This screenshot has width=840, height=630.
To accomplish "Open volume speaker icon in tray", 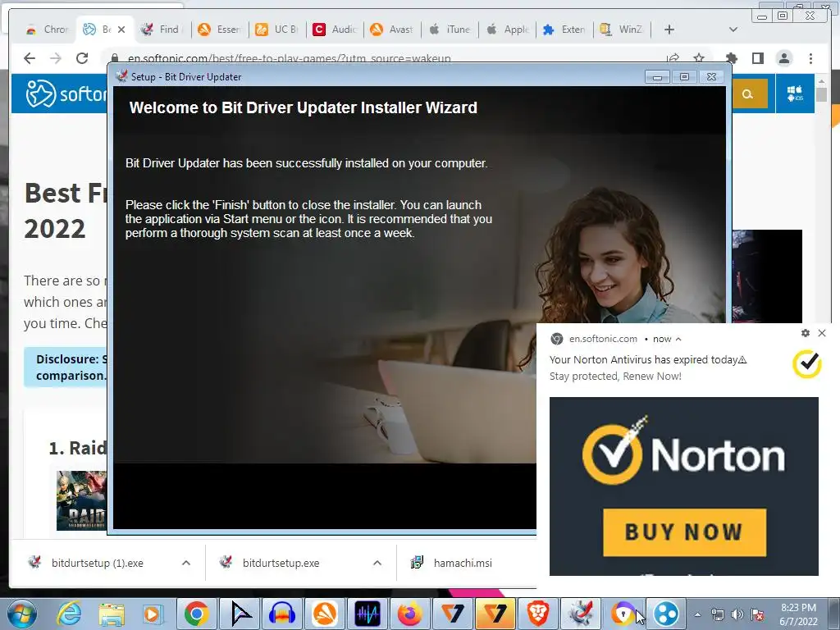I will click(737, 614).
